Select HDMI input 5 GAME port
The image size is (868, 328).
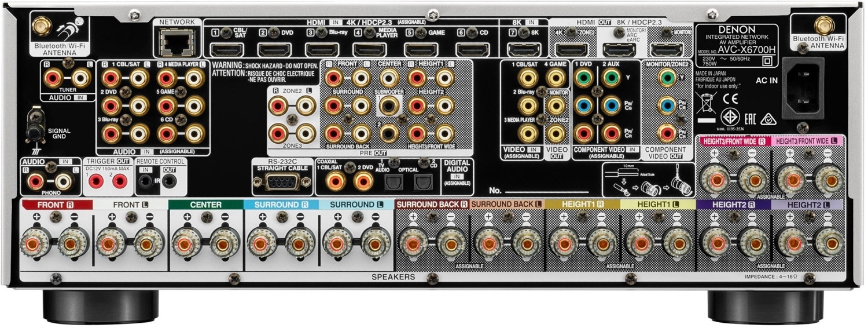click(x=421, y=50)
